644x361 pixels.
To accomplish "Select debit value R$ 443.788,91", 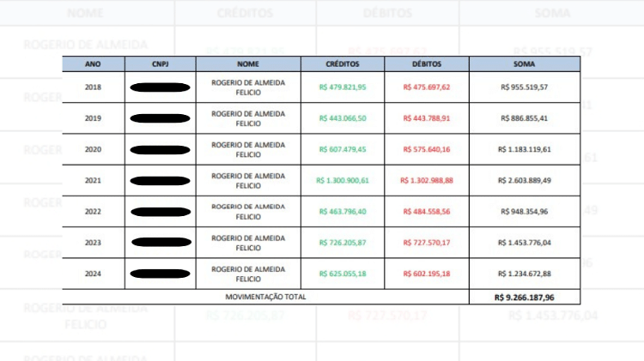I will pyautogui.click(x=427, y=118).
